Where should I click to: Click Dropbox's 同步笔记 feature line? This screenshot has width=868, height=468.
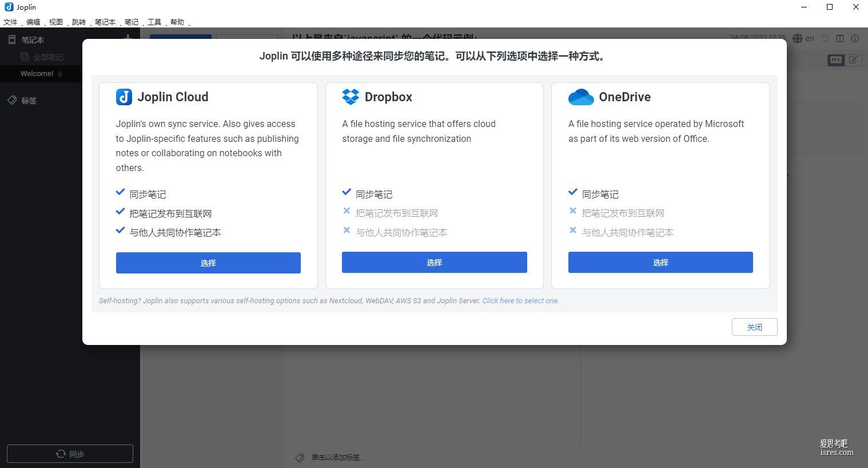click(x=374, y=194)
